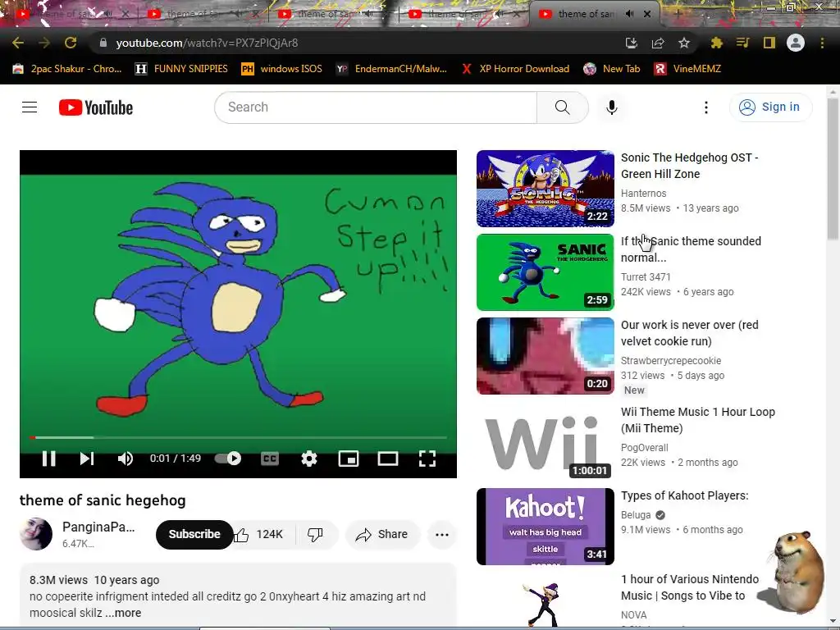Viewport: 840px width, 630px height.
Task: Toggle the autoplay switch
Action: click(228, 459)
